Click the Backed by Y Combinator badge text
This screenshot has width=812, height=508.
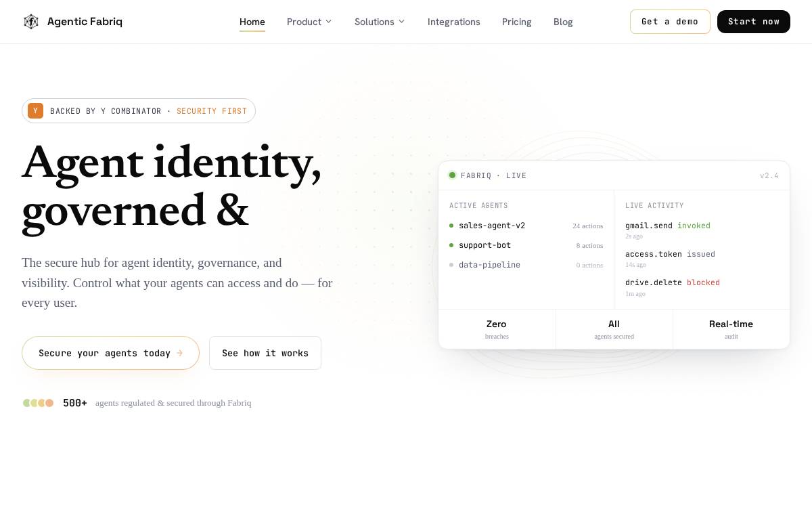(106, 111)
